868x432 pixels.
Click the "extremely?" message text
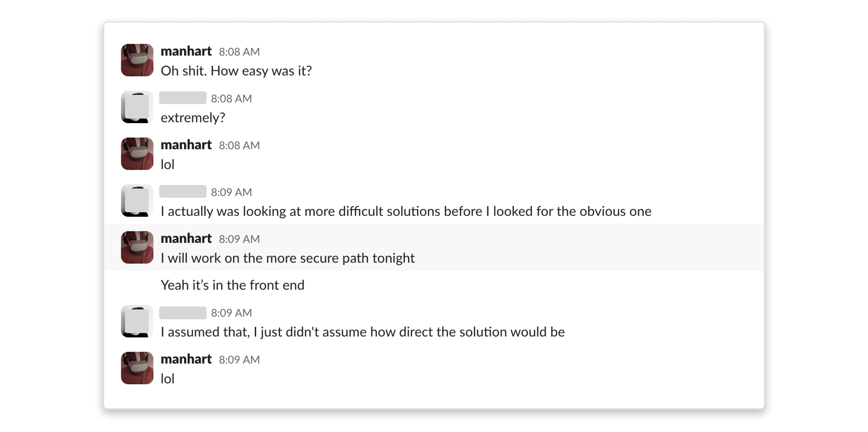[193, 118]
